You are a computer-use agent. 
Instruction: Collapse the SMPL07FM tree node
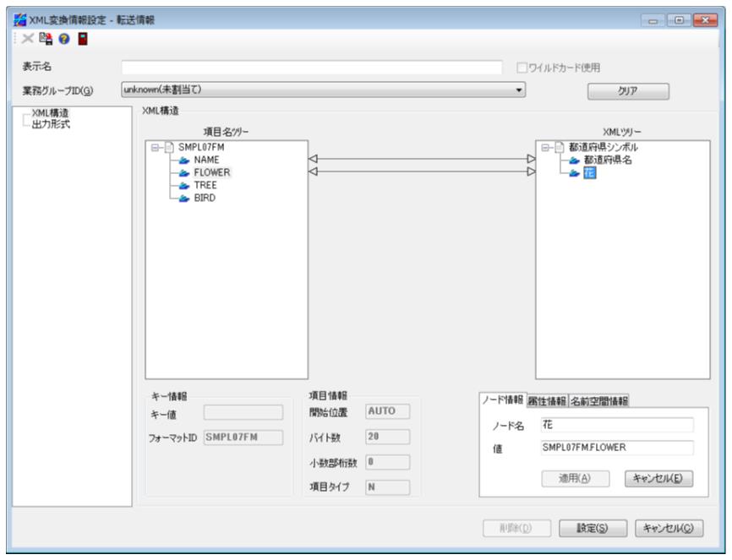click(155, 148)
